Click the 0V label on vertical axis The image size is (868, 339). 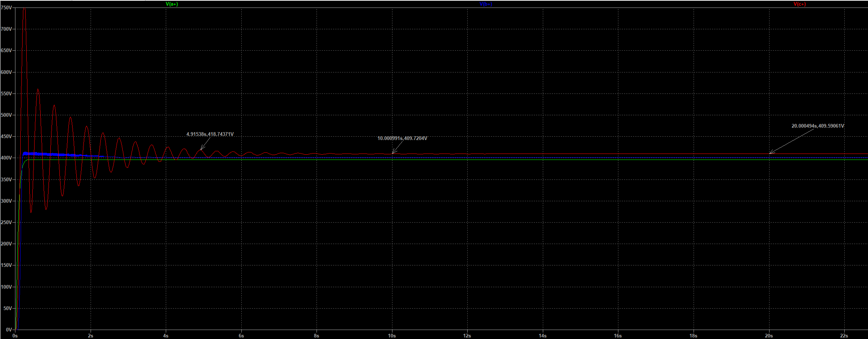pos(8,330)
